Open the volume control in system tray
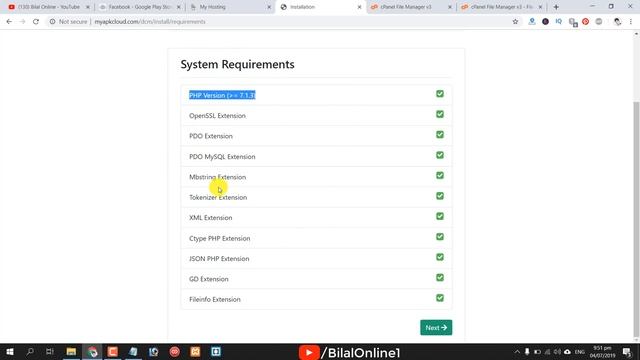640x360 pixels. point(557,351)
